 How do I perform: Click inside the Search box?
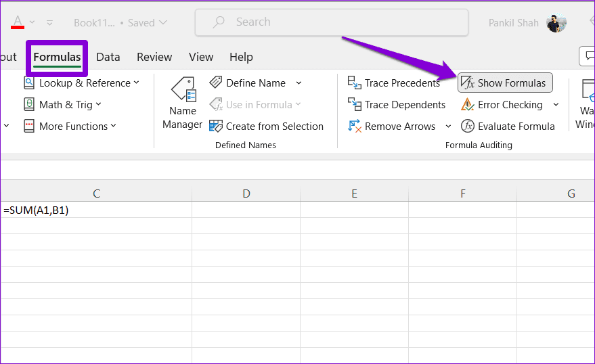click(331, 22)
